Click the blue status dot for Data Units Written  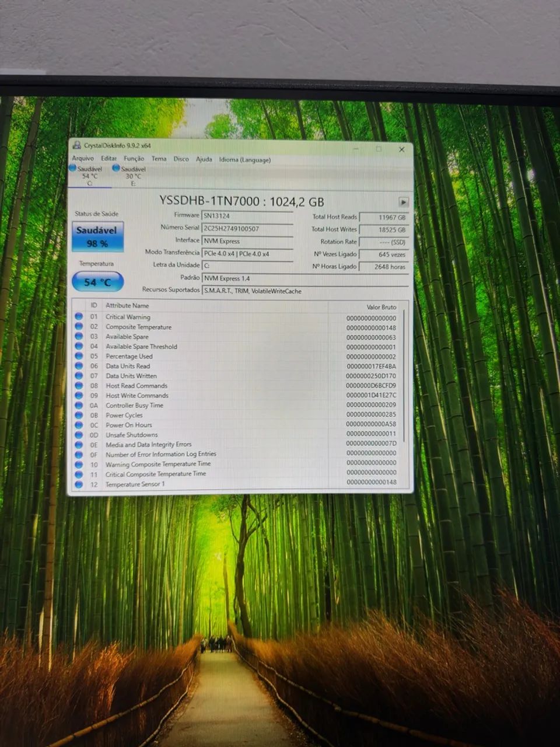point(79,376)
